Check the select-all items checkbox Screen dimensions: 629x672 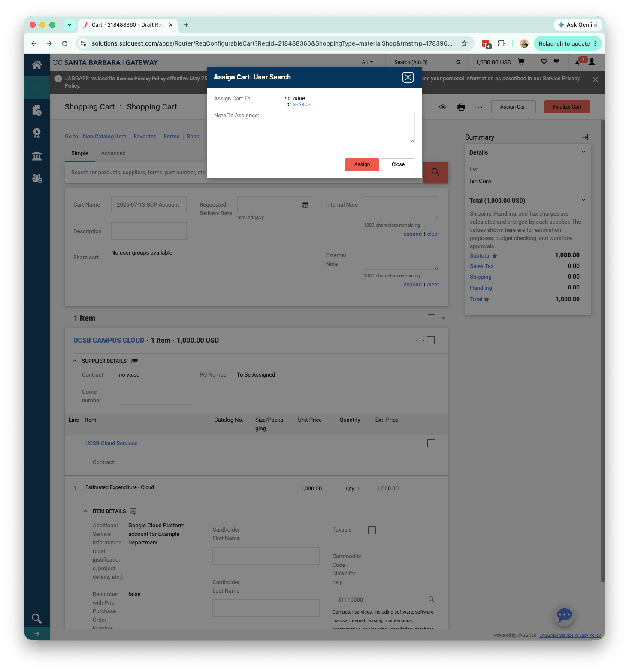pyautogui.click(x=432, y=318)
